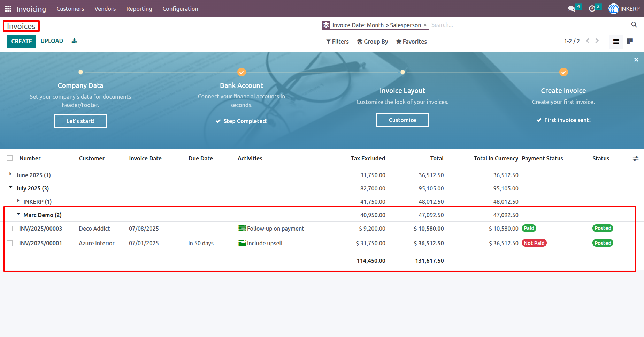Viewport: 644px width, 337px height.
Task: Click Posted badge for INV/2025/00001
Action: click(x=603, y=243)
